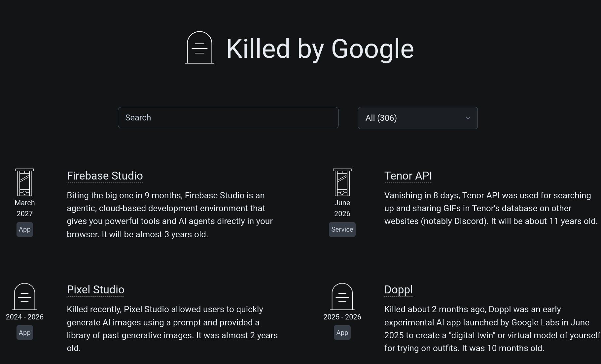The width and height of the screenshot is (601, 364).
Task: Click the Doppl description paragraph
Action: click(492, 329)
